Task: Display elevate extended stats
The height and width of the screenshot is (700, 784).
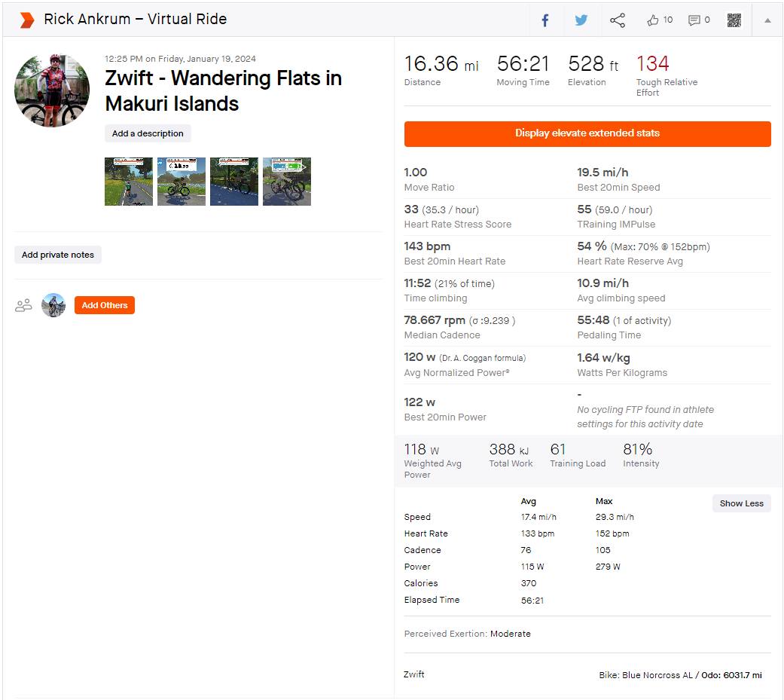Action: 587,133
